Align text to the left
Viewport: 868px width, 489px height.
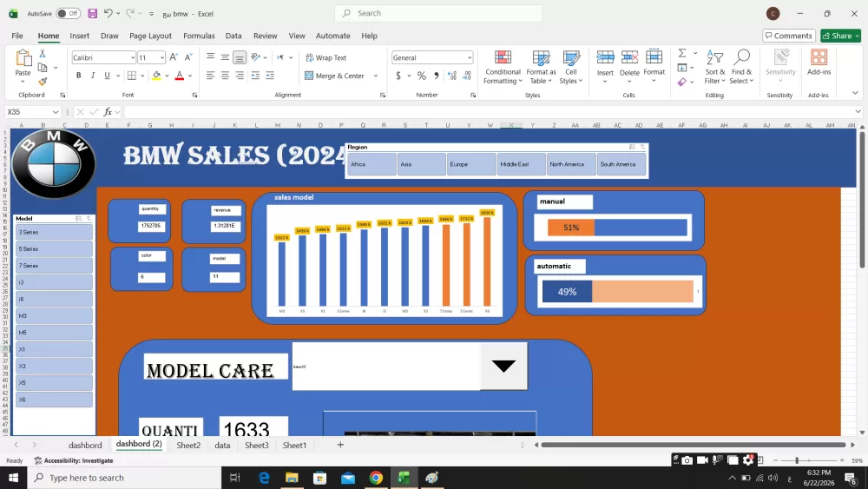(210, 76)
